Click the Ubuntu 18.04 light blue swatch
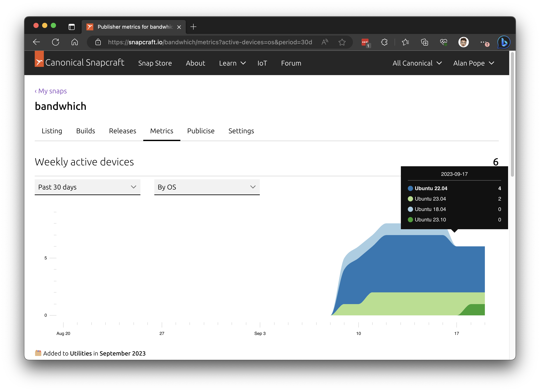This screenshot has height=392, width=540. click(x=410, y=209)
